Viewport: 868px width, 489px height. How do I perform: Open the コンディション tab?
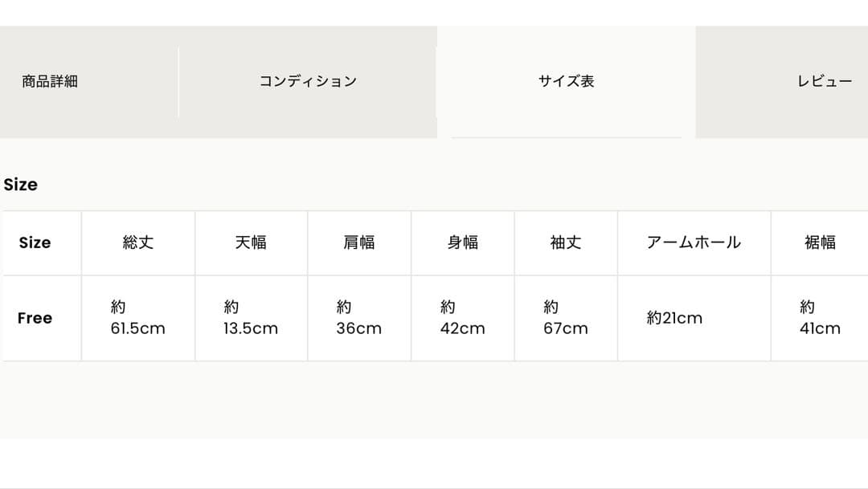point(308,79)
